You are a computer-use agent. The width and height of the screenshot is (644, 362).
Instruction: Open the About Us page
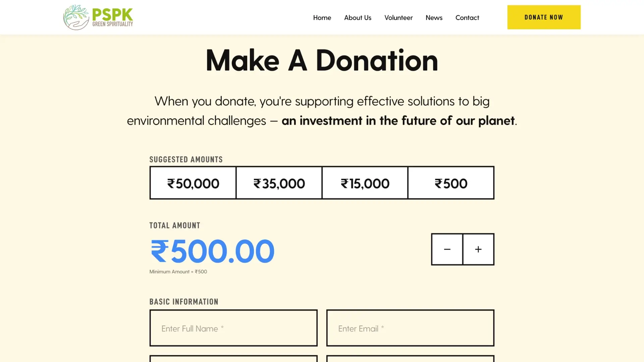358,18
